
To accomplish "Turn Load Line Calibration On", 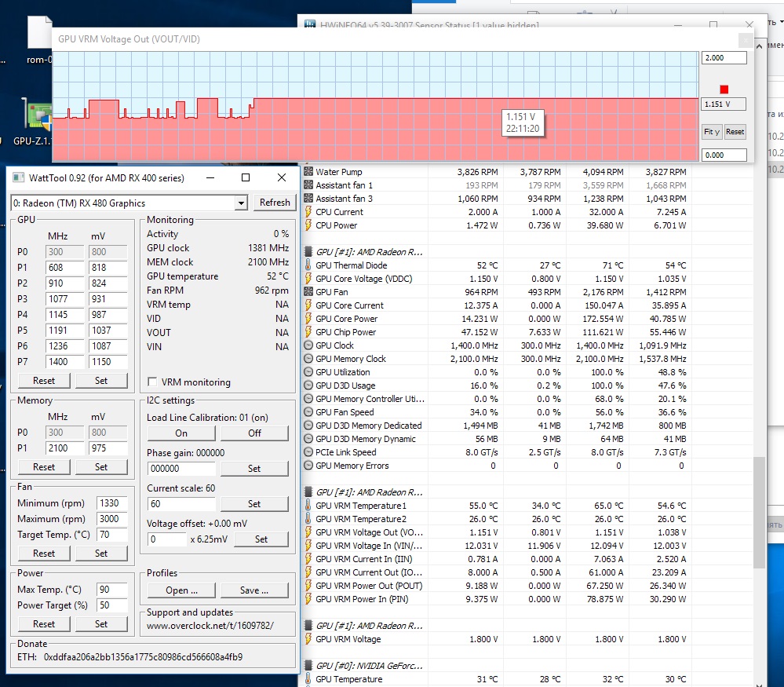I will pos(181,433).
